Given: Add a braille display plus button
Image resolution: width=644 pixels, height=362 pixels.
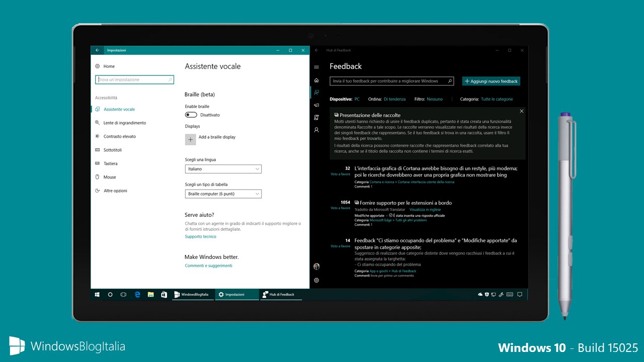Looking at the screenshot, I should click(x=191, y=139).
